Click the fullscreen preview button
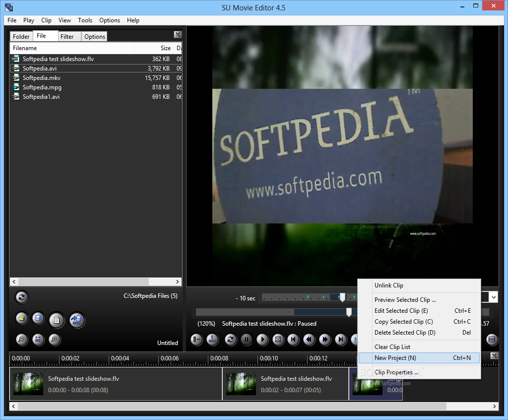 pos(278,340)
